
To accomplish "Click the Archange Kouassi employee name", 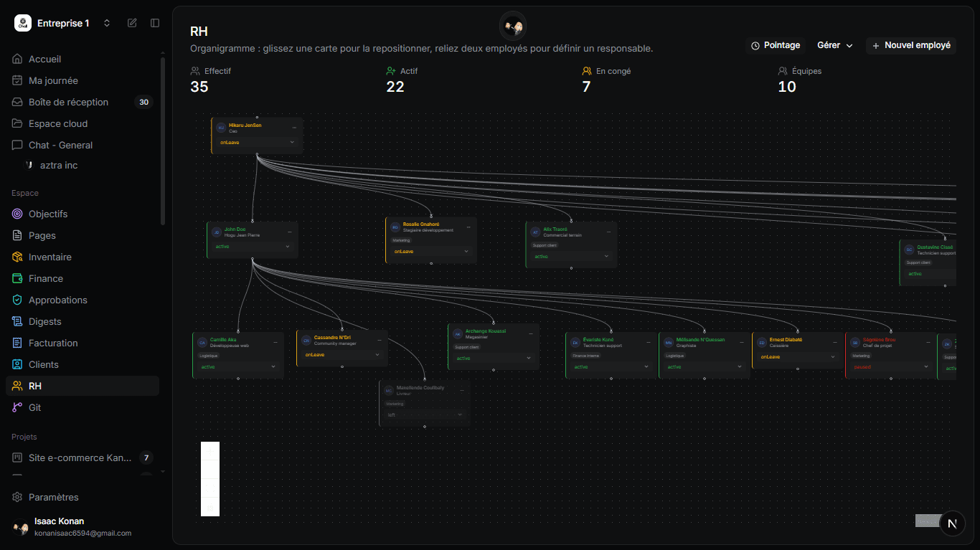I will [x=486, y=331].
